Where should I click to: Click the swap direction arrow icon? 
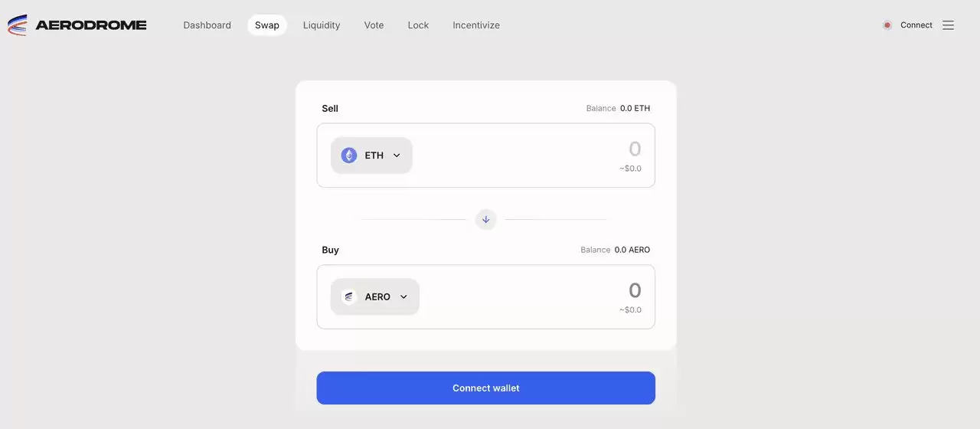coord(485,220)
